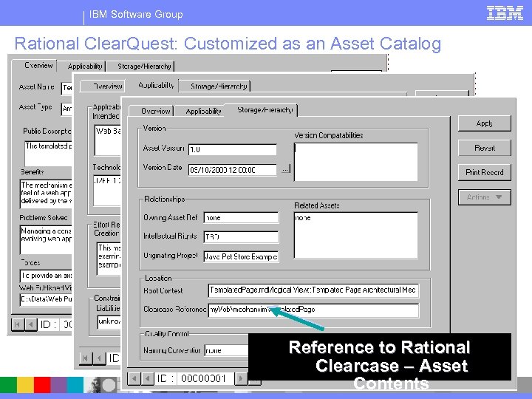Click Liabilities field in middle window
The image size is (532, 399).
[x=109, y=322]
